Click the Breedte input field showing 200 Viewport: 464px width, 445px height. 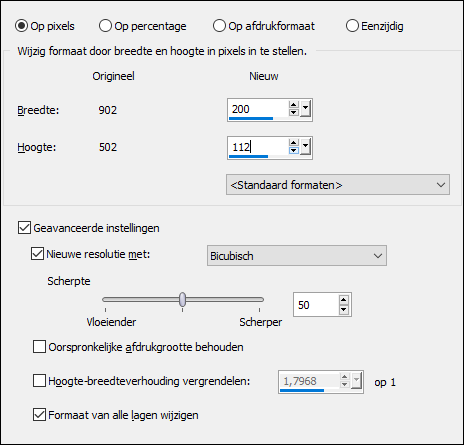pos(258,109)
